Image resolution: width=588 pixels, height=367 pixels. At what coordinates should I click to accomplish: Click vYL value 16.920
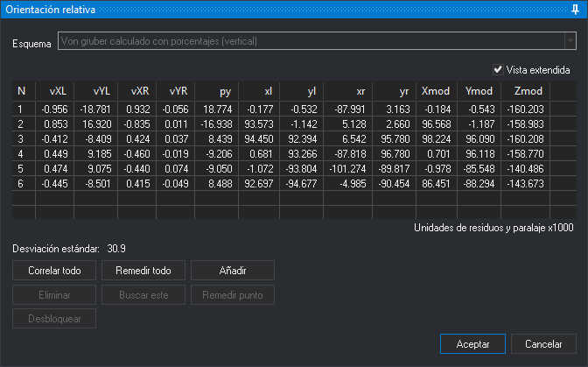tap(96, 124)
